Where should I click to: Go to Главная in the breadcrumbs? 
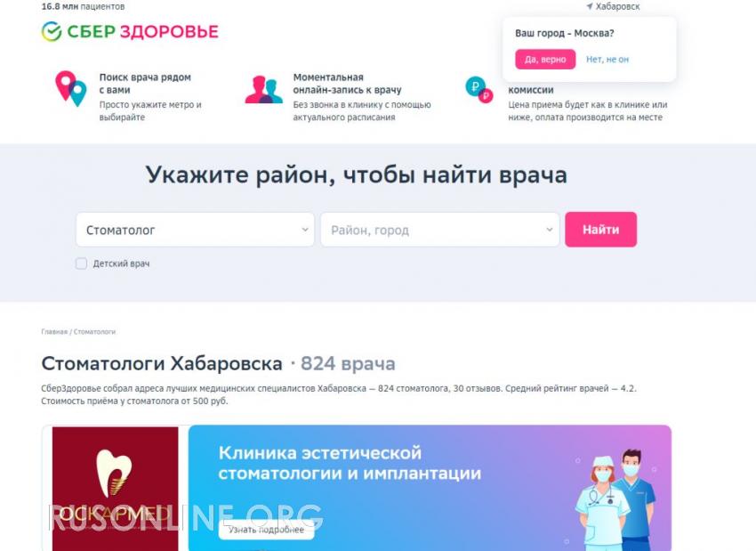coord(54,332)
